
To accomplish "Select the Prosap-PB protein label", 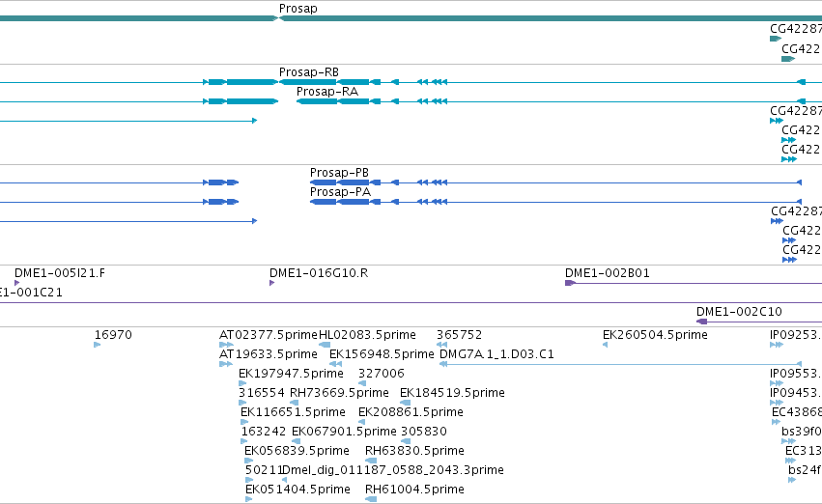I will tap(339, 173).
